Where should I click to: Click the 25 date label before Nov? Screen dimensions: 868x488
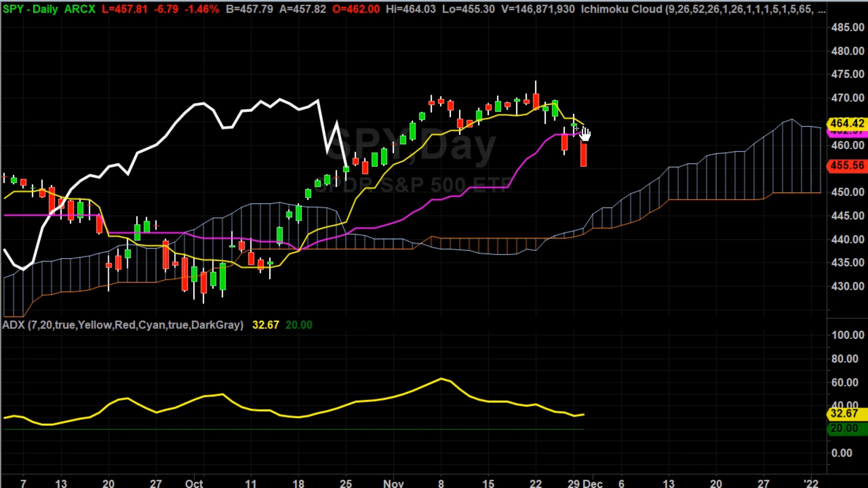(346, 483)
